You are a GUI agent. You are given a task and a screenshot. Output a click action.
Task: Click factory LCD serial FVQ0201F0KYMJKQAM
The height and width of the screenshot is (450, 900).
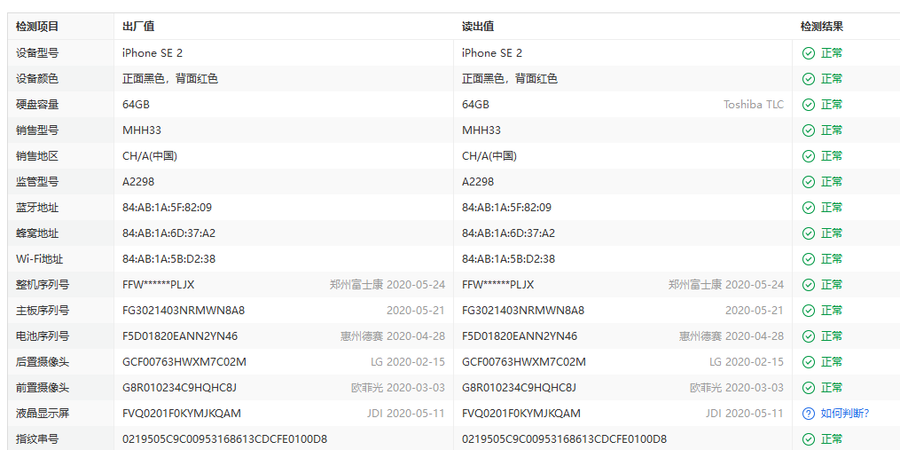(182, 414)
